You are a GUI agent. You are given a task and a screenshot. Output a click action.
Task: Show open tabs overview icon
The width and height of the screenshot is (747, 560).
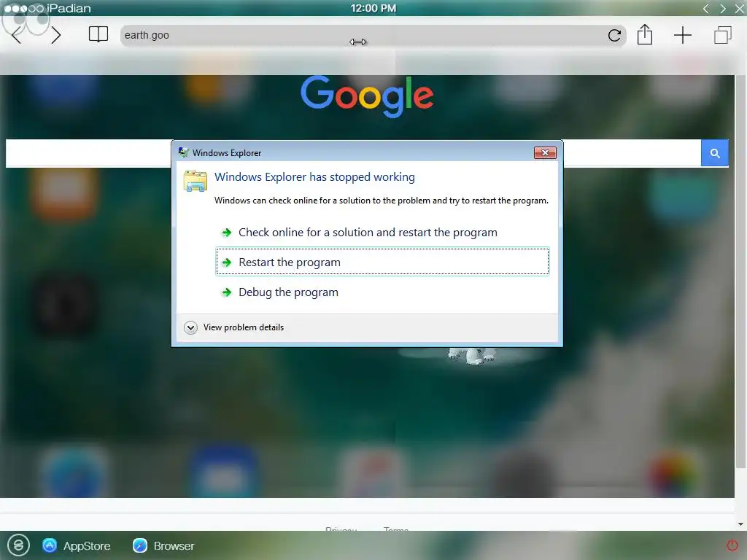click(x=722, y=35)
